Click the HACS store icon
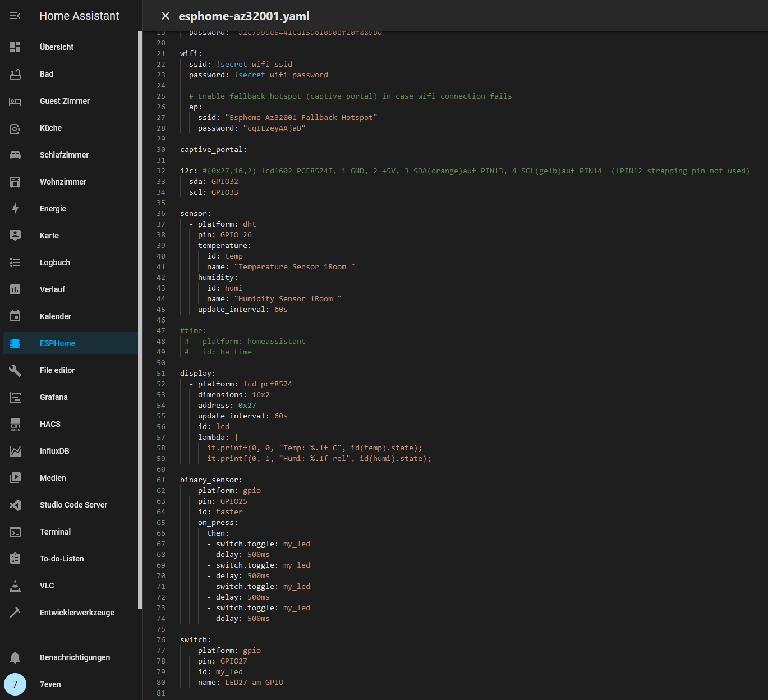The image size is (768, 700). click(15, 424)
